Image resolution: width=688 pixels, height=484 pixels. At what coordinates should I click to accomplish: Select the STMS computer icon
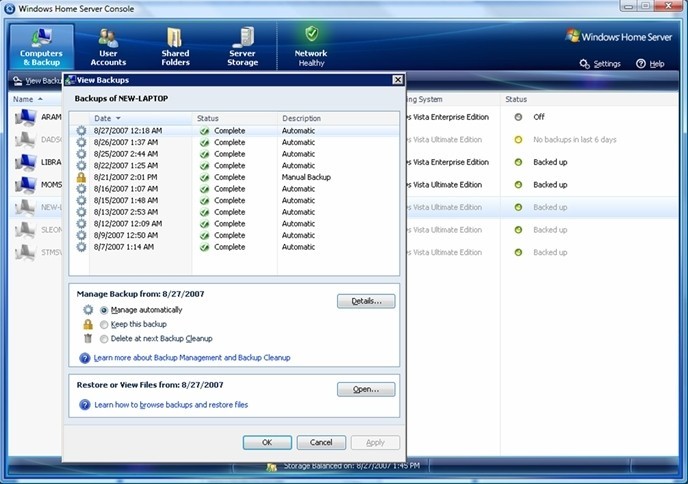[x=25, y=252]
